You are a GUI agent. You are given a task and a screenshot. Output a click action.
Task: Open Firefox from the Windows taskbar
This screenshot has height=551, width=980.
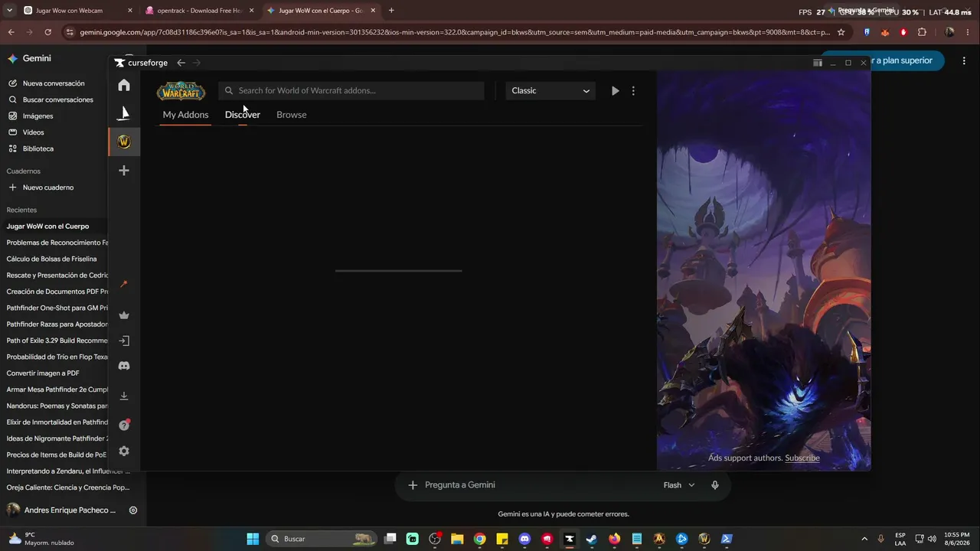coord(614,539)
